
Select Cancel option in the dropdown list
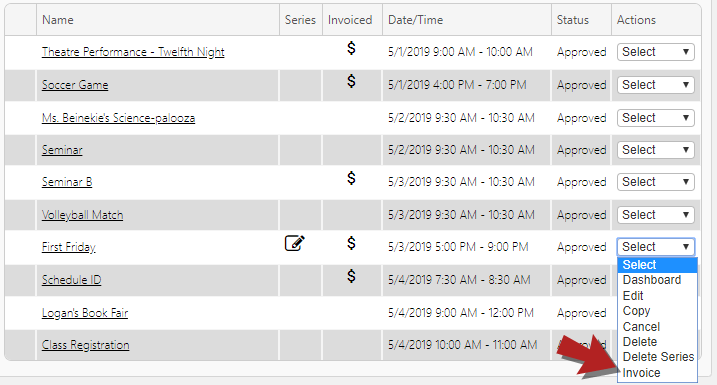pyautogui.click(x=641, y=326)
